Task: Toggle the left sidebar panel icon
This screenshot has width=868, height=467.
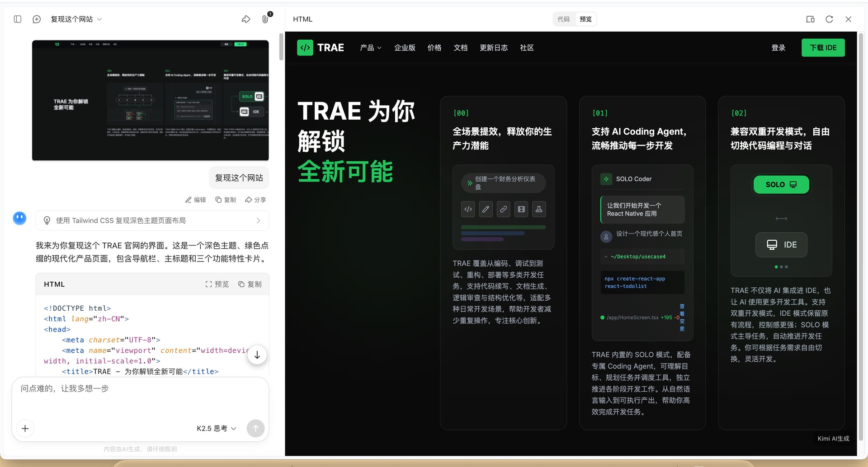Action: click(x=18, y=19)
